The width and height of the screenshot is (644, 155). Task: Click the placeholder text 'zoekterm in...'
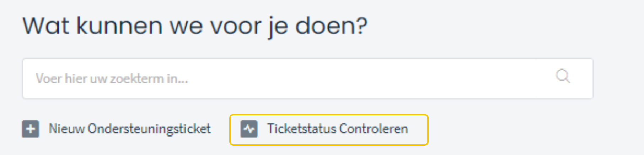coord(149,78)
